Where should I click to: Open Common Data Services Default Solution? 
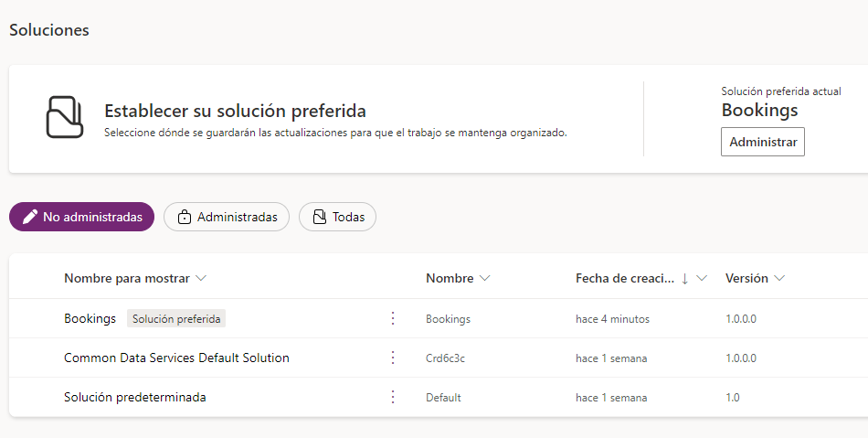(176, 358)
